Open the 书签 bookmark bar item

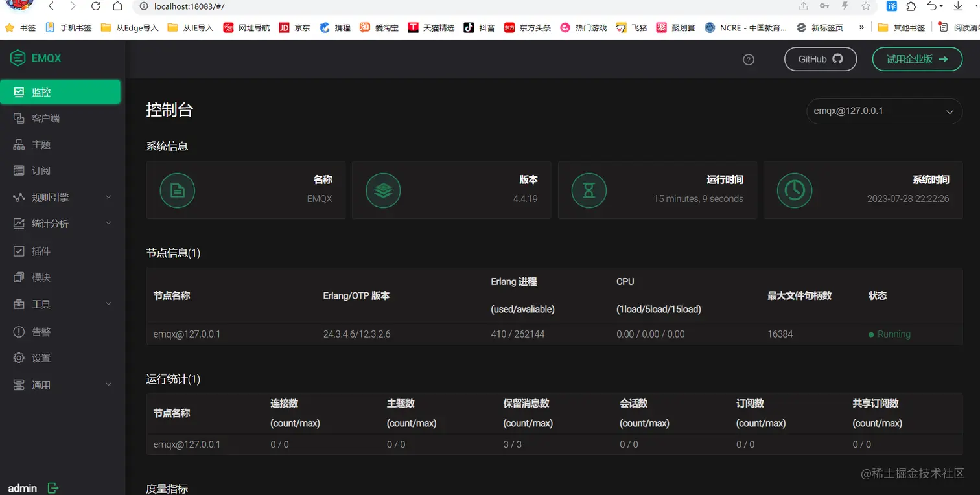pyautogui.click(x=21, y=28)
